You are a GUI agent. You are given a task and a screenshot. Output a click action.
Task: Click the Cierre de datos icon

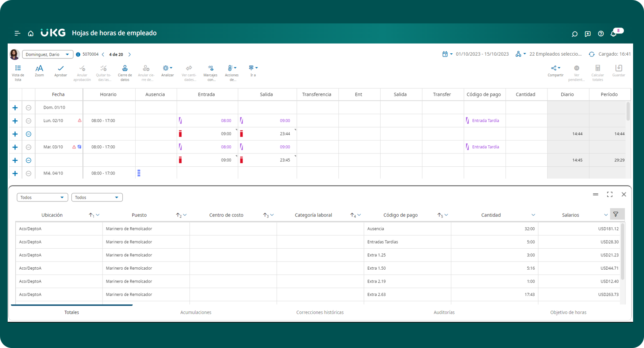click(125, 69)
